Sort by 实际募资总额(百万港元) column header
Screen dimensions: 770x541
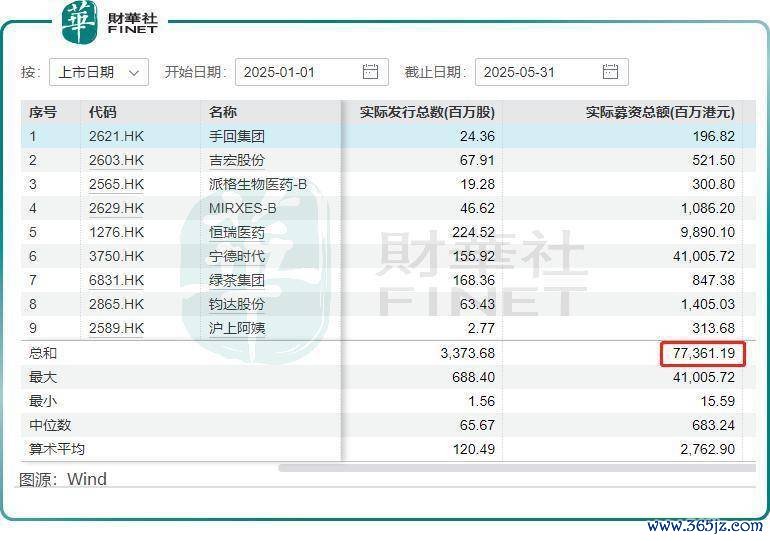tap(660, 112)
